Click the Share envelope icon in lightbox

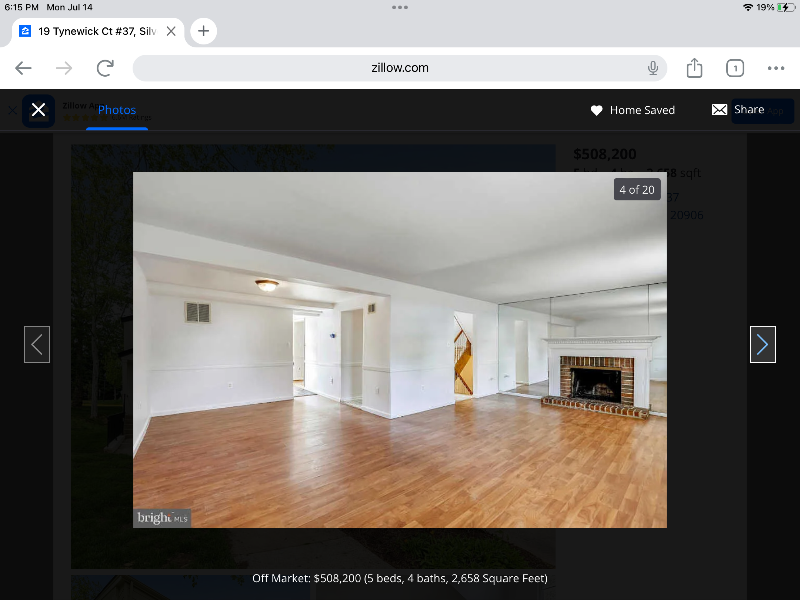[719, 110]
